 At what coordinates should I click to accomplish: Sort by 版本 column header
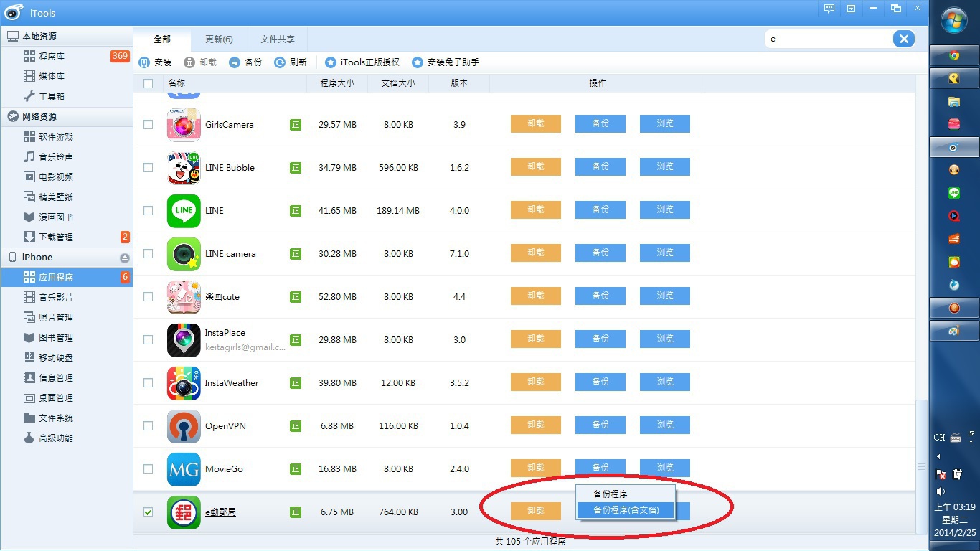click(x=459, y=83)
